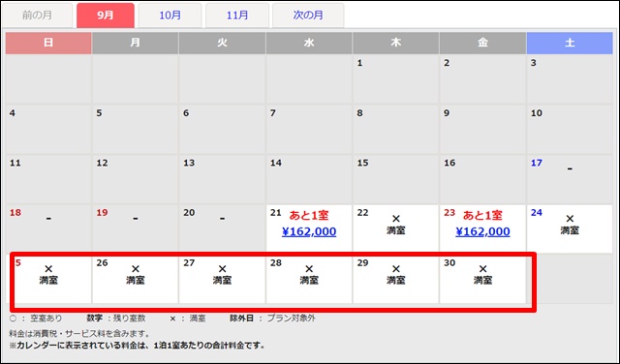The height and width of the screenshot is (364, 620).
Task: Click the 満室 cell on the 22nd
Action: (x=396, y=228)
